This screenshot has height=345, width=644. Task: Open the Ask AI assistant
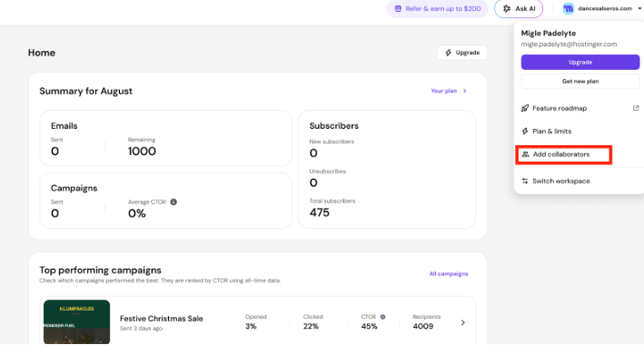(x=519, y=9)
